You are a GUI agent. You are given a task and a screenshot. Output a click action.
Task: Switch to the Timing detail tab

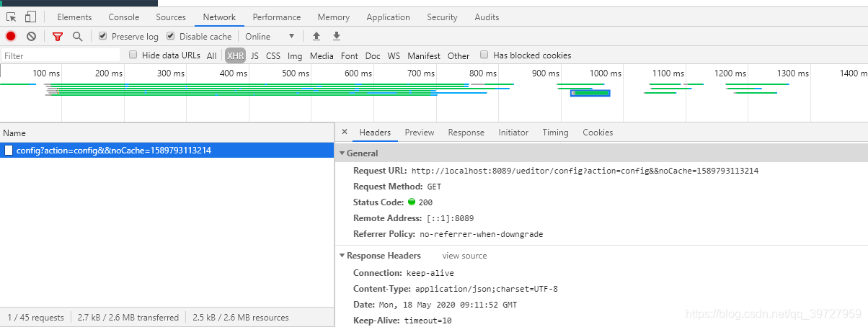tap(555, 133)
